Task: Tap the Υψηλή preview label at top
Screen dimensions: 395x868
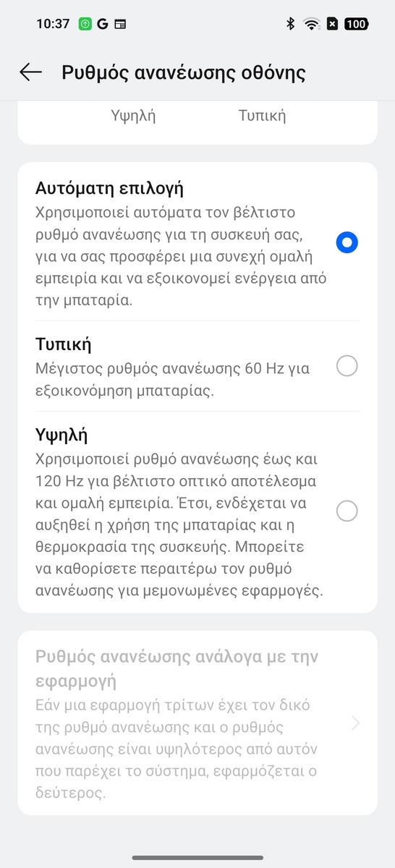Action: (134, 116)
